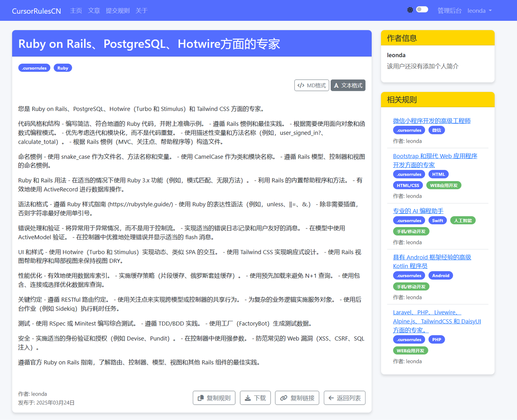517x420 pixels.
Task: Click .cursorrules tag under Kotlin rule
Action: tap(409, 276)
